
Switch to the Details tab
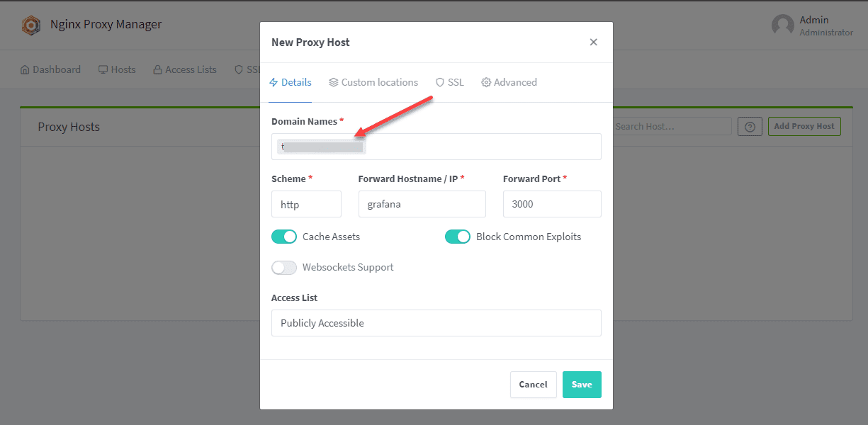pyautogui.click(x=291, y=82)
